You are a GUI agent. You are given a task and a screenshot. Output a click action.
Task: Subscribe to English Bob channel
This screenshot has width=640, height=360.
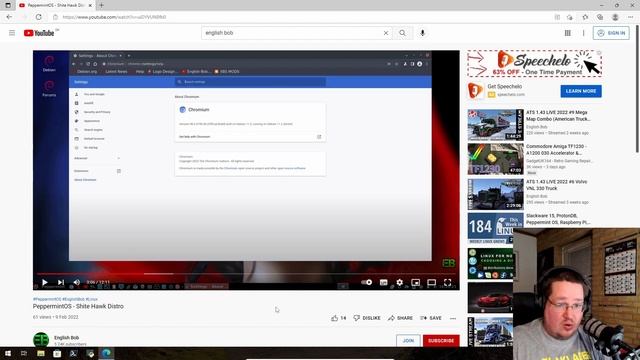pyautogui.click(x=441, y=340)
